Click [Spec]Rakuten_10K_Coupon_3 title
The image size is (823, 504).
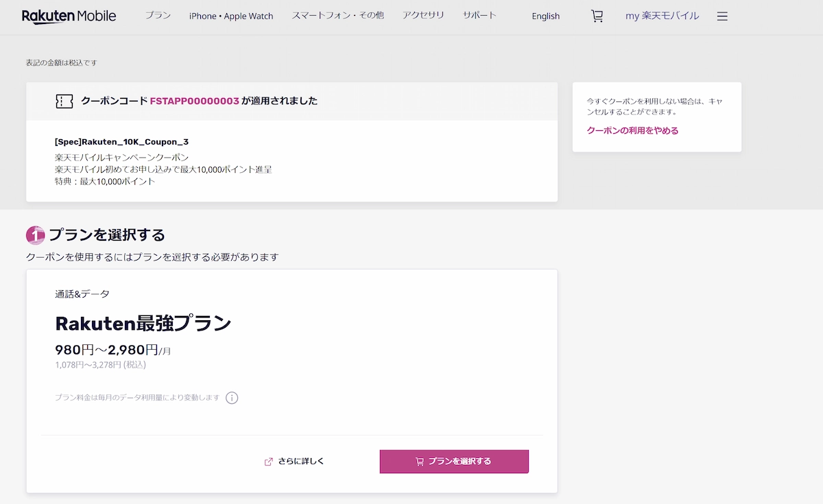point(121,142)
